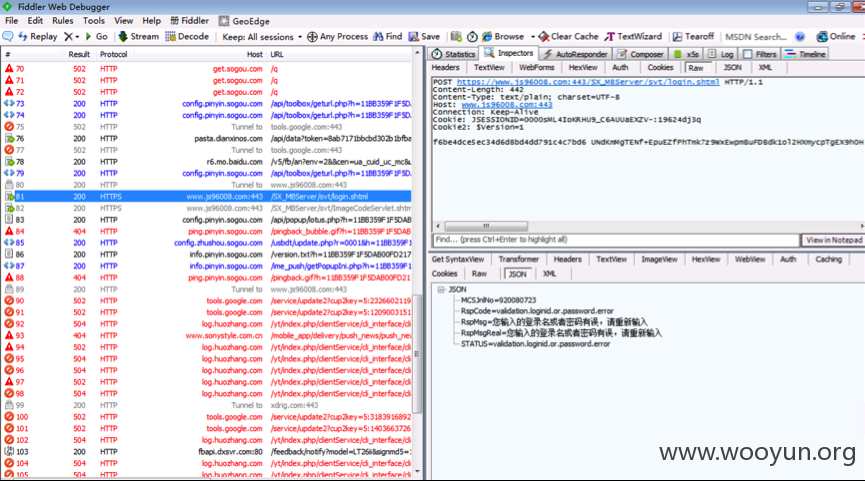This screenshot has height=481, width=865.
Task: Select the response Transformer tab
Action: (x=519, y=259)
